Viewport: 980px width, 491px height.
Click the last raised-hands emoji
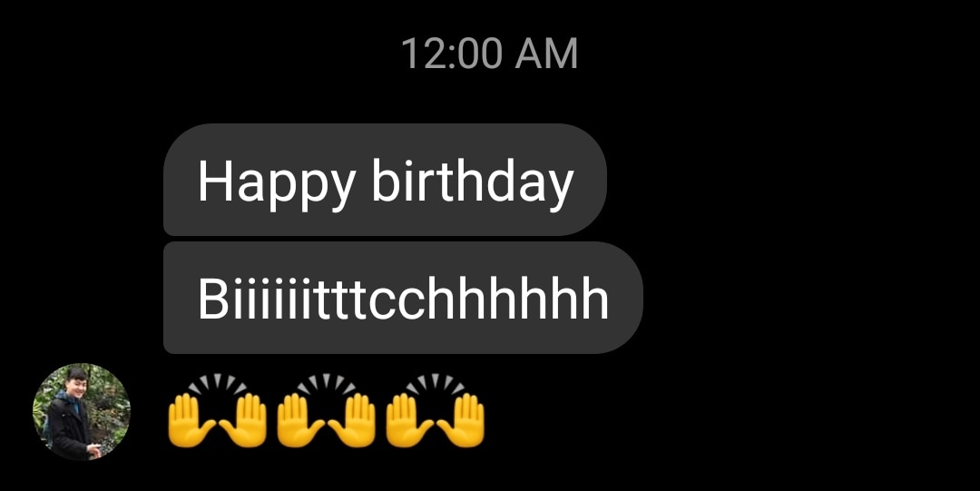(435, 411)
